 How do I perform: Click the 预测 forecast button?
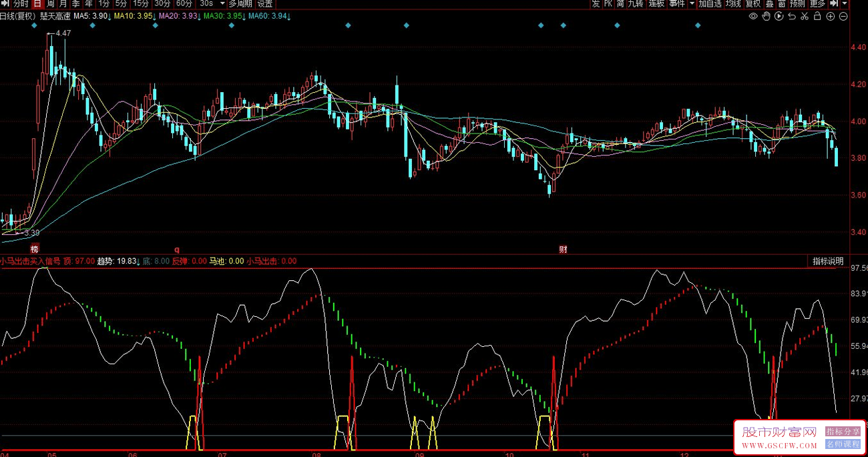click(797, 3)
